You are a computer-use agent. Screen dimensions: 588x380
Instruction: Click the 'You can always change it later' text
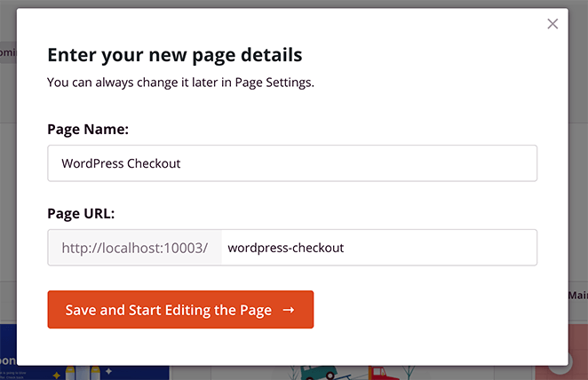click(x=180, y=82)
